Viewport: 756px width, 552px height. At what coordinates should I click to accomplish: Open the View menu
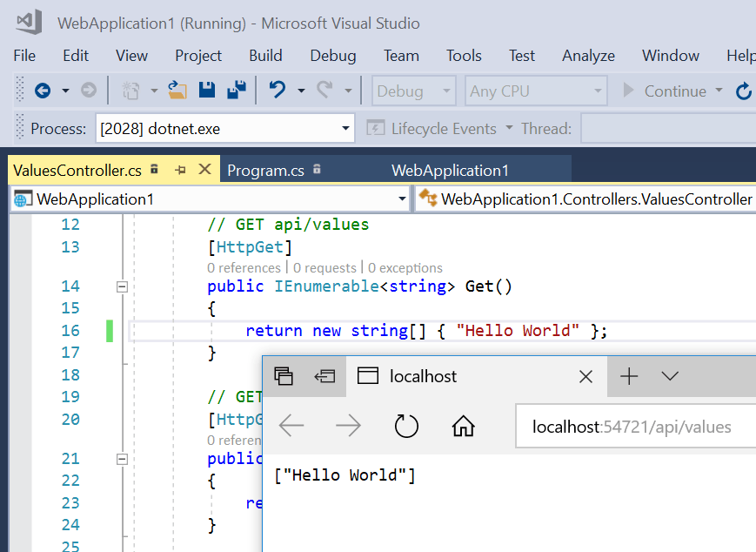[131, 56]
